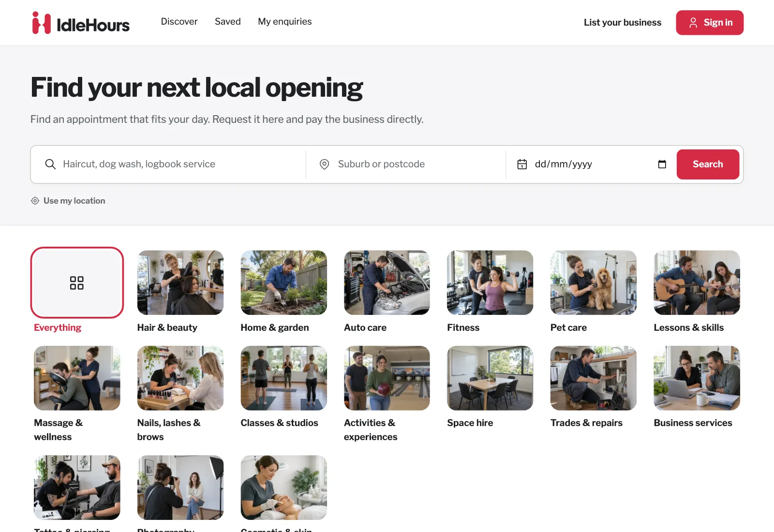Open the Lessons & skills category photo
The width and height of the screenshot is (774, 532).
click(697, 282)
